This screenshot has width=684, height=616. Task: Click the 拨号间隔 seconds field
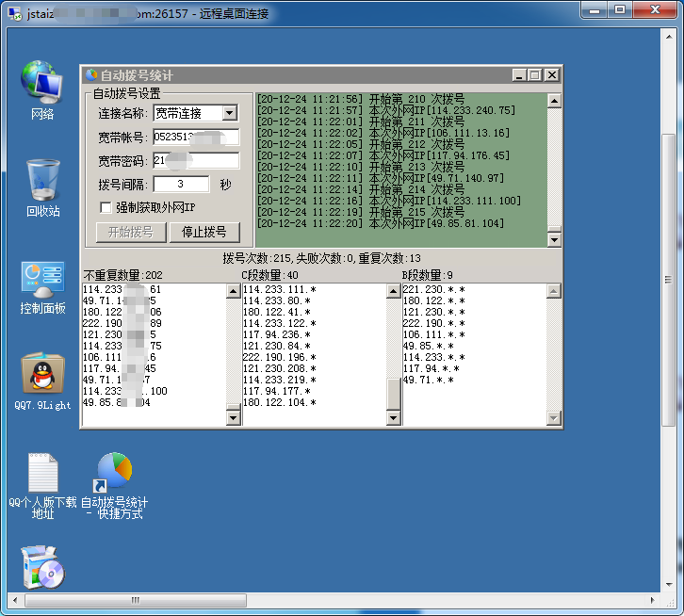[x=181, y=184]
